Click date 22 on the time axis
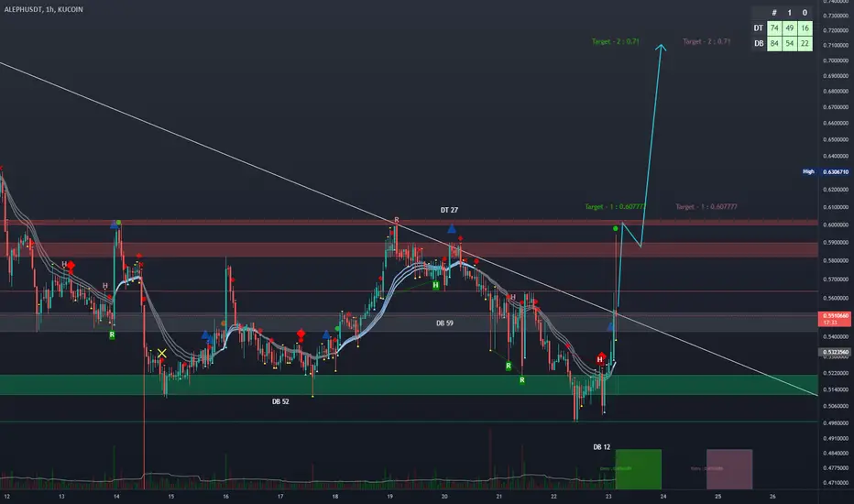 click(553, 497)
